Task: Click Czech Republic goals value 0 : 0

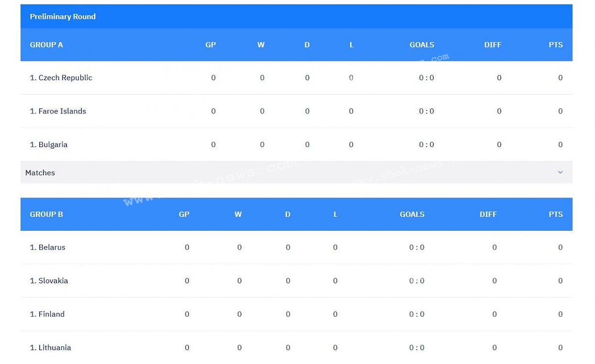Action: pyautogui.click(x=426, y=78)
